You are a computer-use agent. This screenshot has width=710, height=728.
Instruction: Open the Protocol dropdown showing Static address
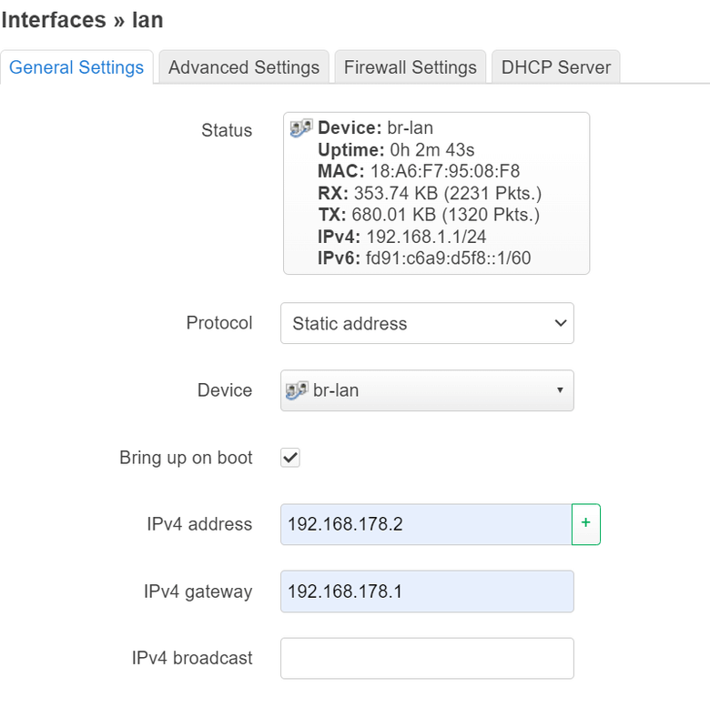[427, 323]
